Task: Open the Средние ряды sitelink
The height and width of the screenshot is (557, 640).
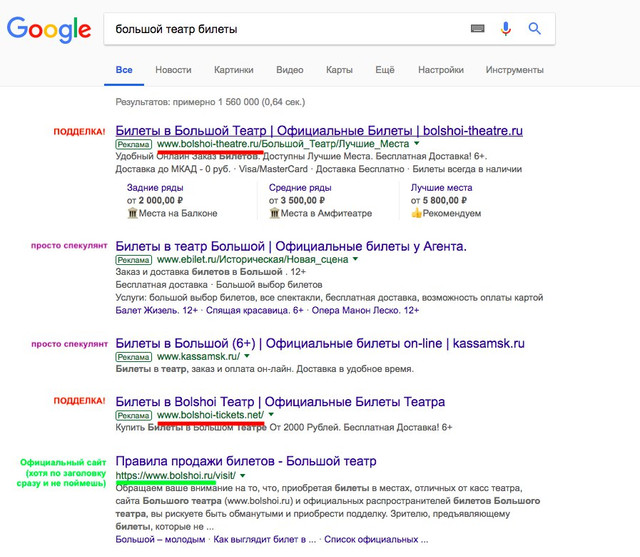Action: 300,188
